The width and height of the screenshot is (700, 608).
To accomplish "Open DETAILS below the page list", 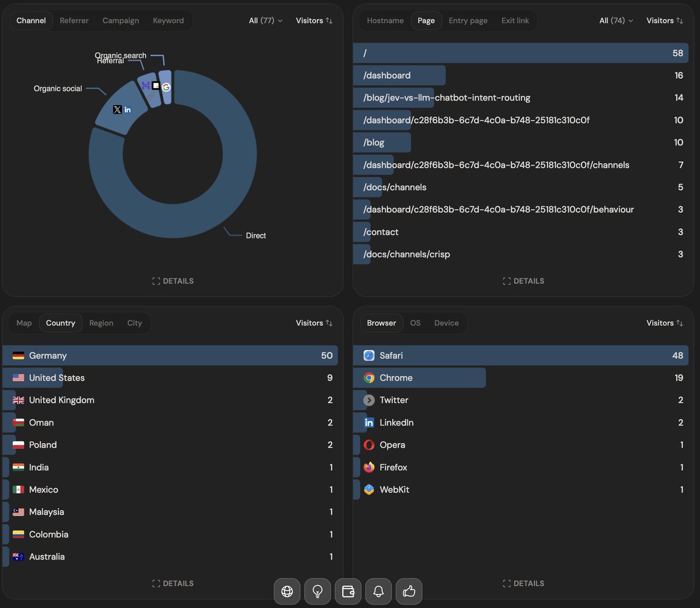I will (x=523, y=281).
